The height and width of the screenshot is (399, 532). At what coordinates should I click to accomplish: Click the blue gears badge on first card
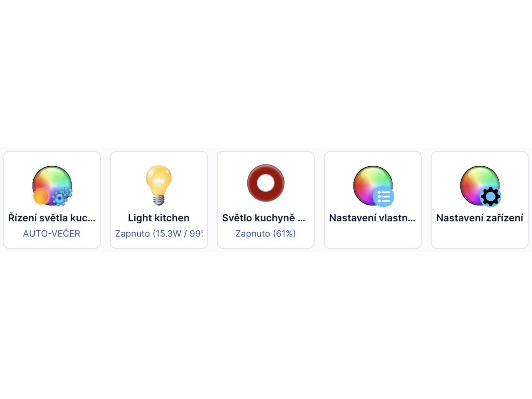(x=62, y=196)
